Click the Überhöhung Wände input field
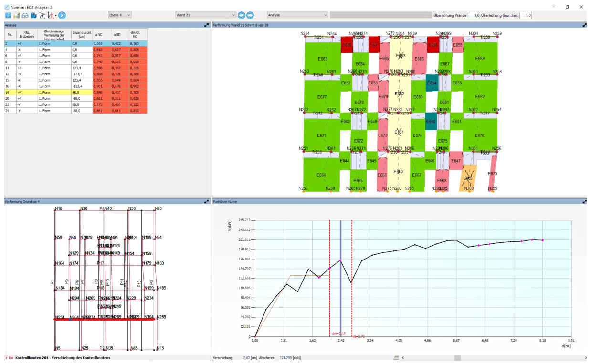Image resolution: width=590 pixels, height=364 pixels. tap(474, 15)
